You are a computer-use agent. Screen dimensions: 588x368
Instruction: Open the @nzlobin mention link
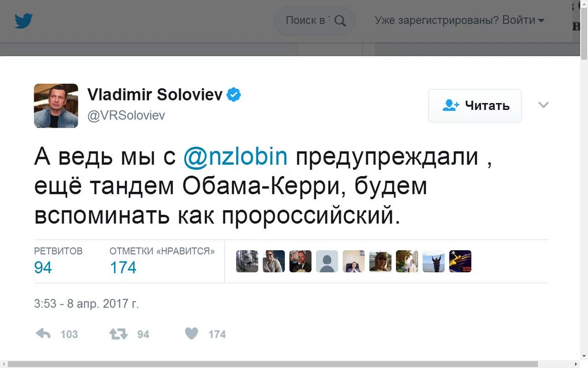[235, 157]
